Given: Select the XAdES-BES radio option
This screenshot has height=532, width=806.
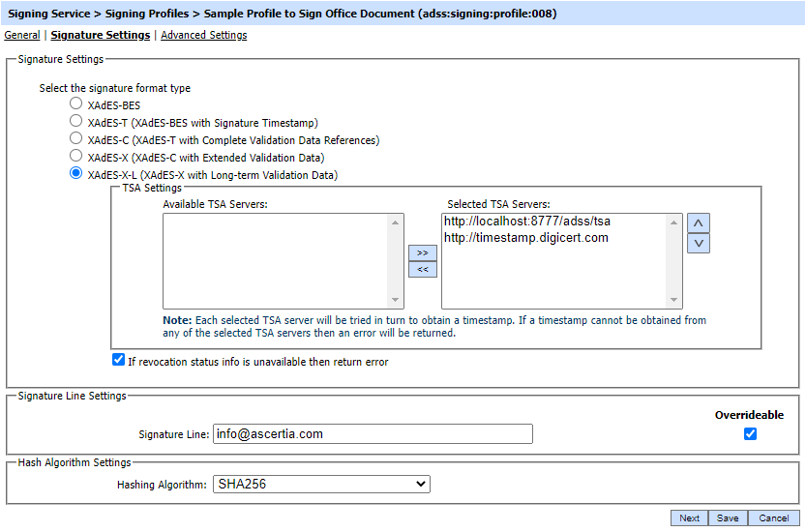Looking at the screenshot, I should pos(75,103).
